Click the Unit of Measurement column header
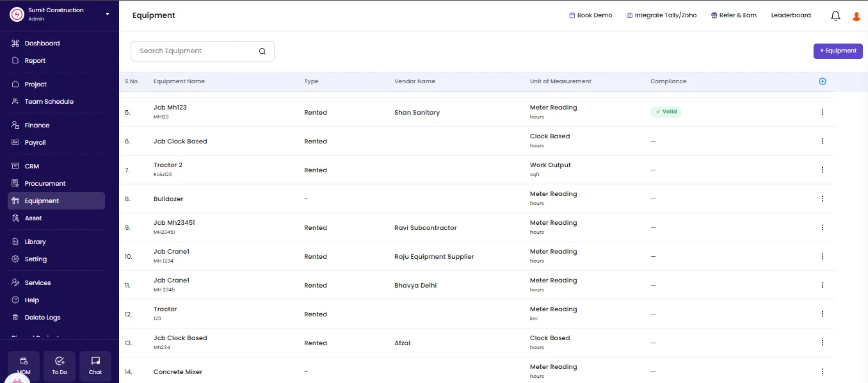 click(x=561, y=81)
